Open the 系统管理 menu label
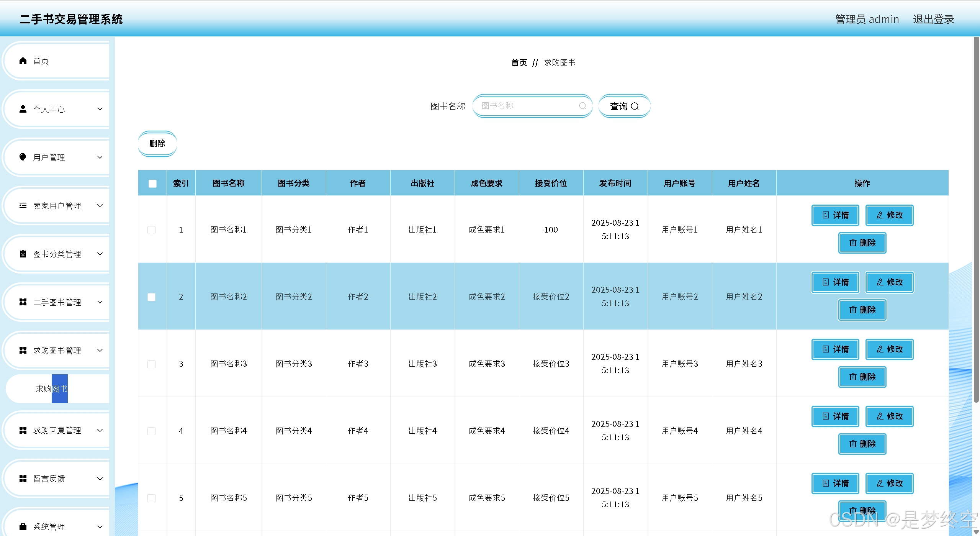 pyautogui.click(x=49, y=527)
